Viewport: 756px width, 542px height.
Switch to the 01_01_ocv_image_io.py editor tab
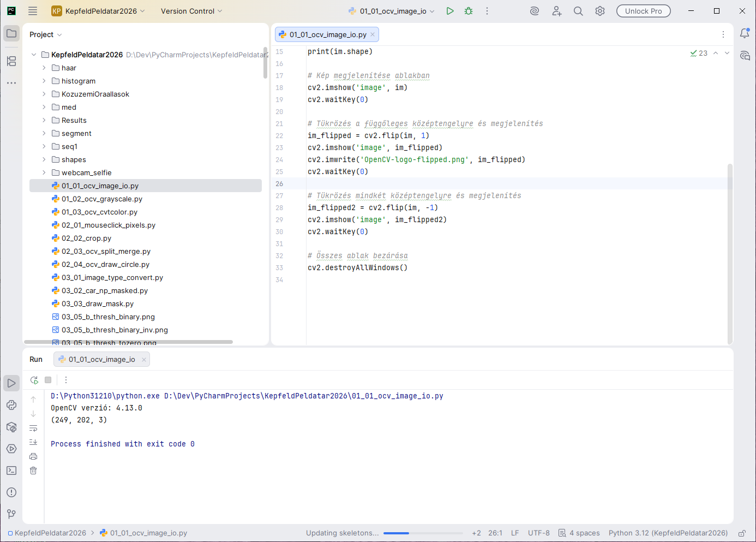[x=327, y=34]
